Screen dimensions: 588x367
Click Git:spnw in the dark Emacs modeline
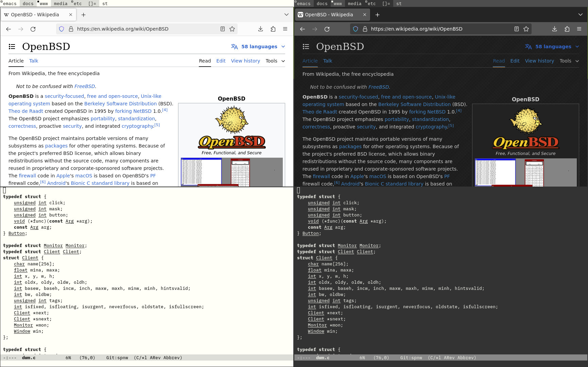tap(411, 358)
